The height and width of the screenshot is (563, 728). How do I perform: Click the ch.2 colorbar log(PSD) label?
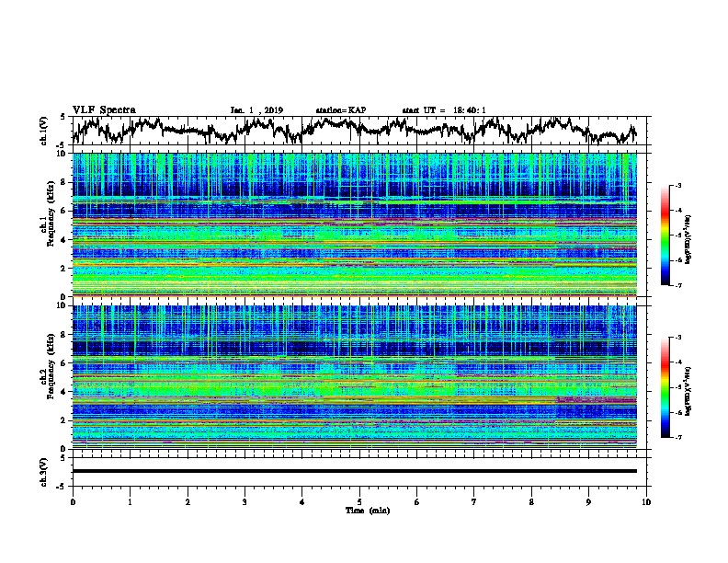coord(688,392)
